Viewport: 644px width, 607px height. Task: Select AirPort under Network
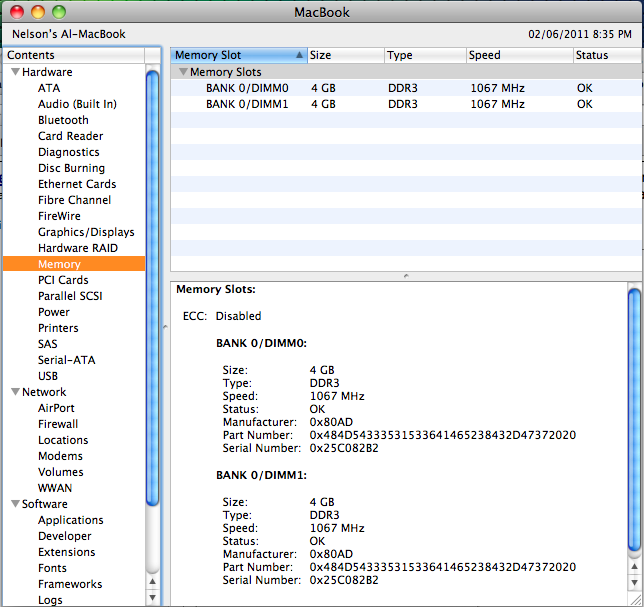coord(56,408)
